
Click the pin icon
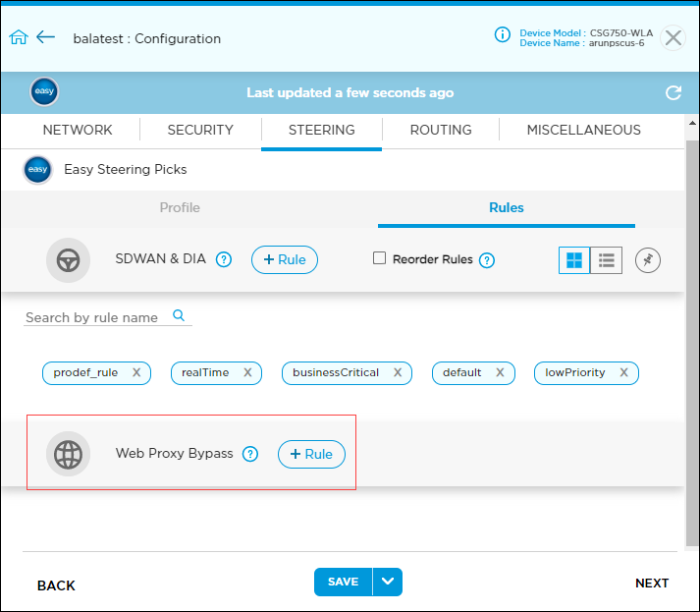click(x=648, y=260)
